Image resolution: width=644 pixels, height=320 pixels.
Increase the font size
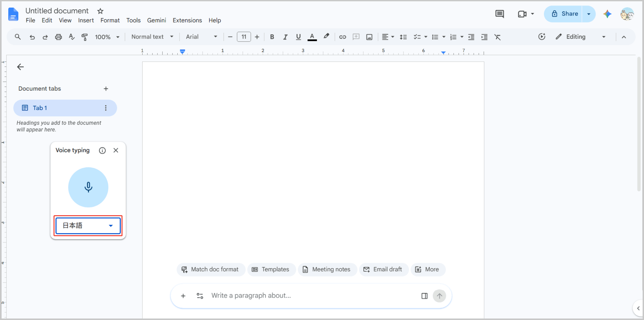click(257, 37)
